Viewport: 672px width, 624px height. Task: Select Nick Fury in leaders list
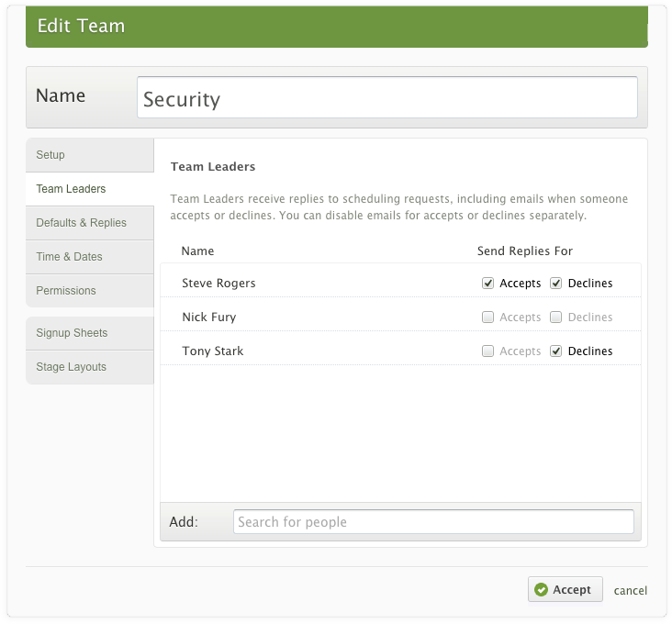(x=209, y=318)
